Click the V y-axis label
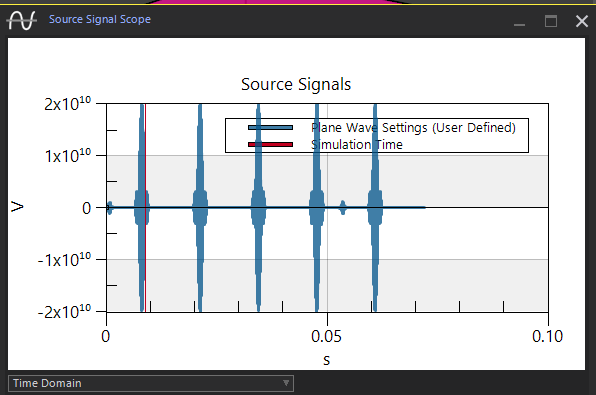The image size is (596, 395). (17, 207)
